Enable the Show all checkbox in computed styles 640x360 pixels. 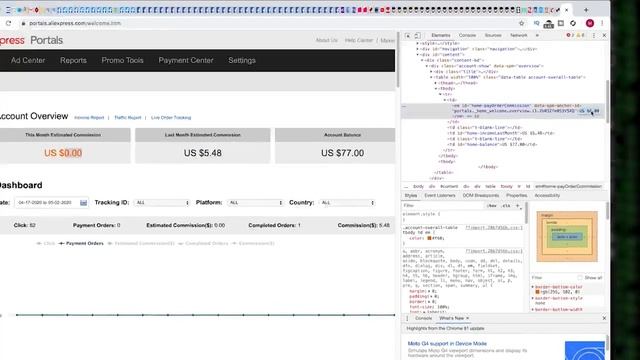(x=580, y=278)
